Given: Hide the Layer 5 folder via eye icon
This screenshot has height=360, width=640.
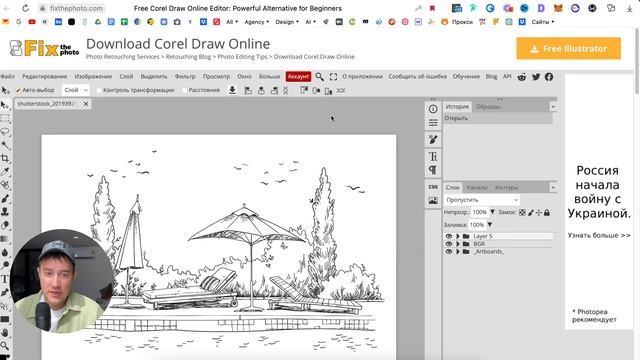Looking at the screenshot, I should (x=449, y=236).
